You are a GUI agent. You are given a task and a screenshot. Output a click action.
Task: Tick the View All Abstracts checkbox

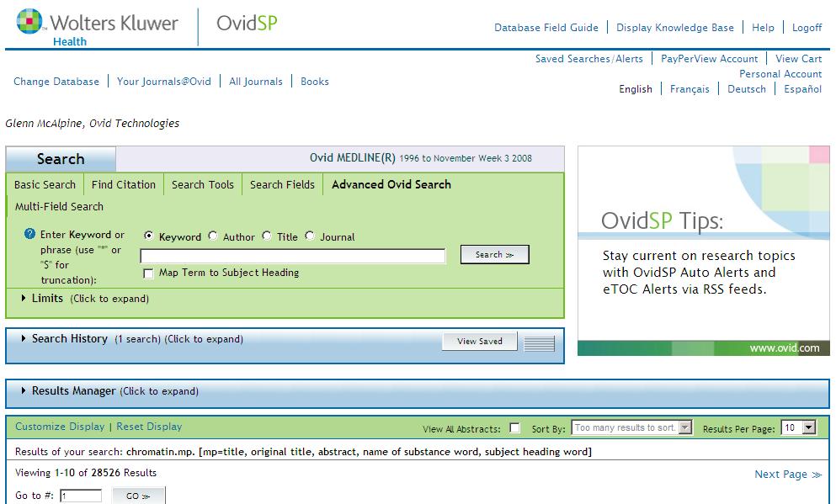coord(514,427)
